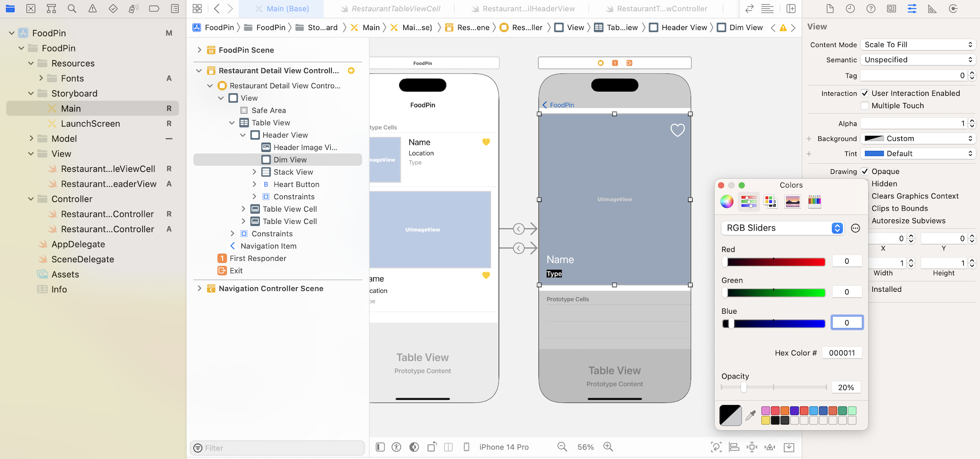Viewport: 980px width, 459px height.
Task: Select iPhone 14 Pro device button
Action: point(503,447)
